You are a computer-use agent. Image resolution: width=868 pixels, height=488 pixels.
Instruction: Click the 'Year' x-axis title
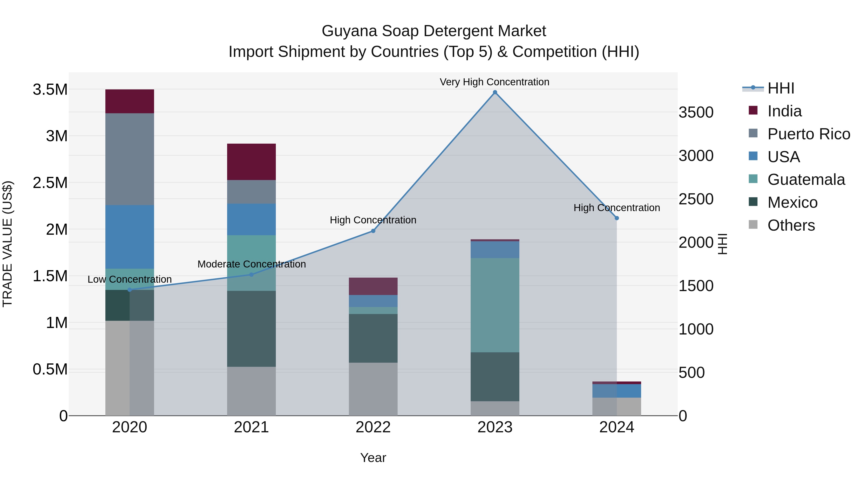(373, 458)
